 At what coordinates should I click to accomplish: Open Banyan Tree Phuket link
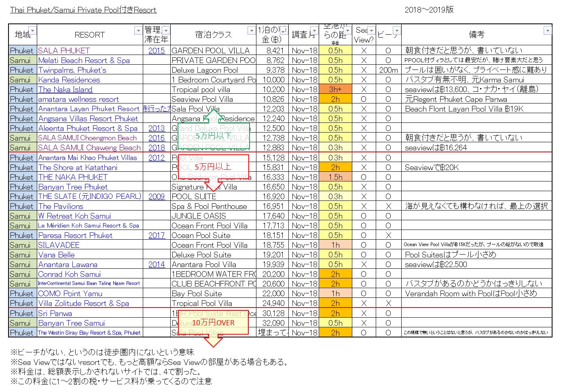[73, 187]
